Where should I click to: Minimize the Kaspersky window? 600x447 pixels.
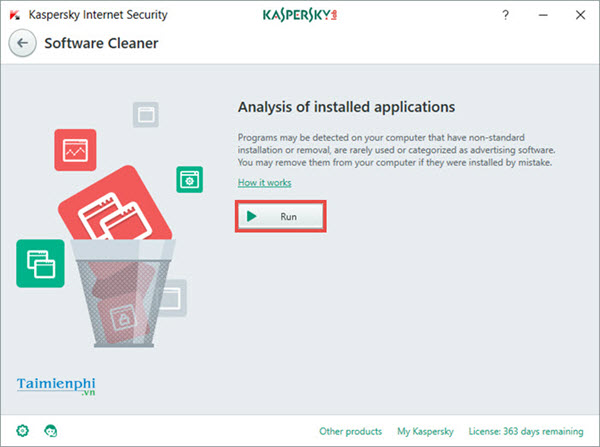[543, 15]
